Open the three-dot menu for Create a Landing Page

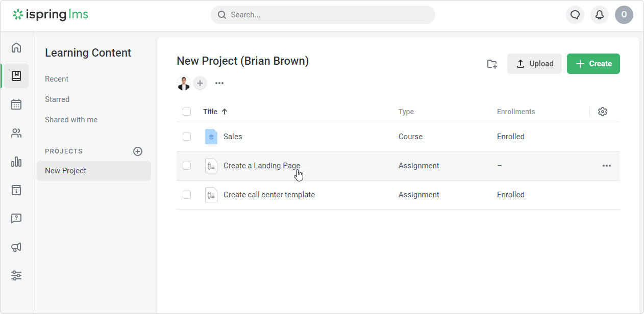(x=606, y=166)
